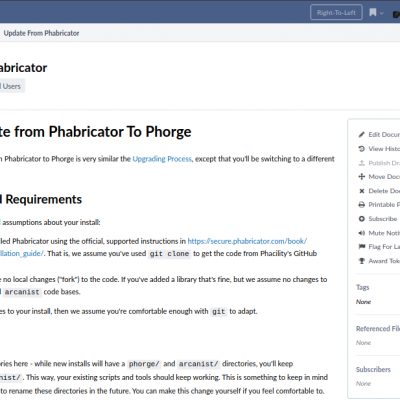
Task: Click the Right-To-Left button
Action: (336, 13)
